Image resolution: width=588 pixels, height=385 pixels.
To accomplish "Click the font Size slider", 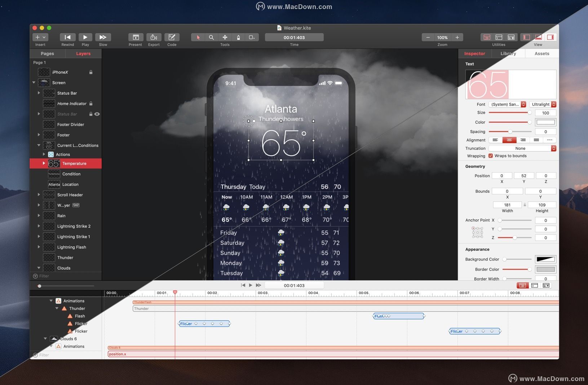I will click(x=510, y=113).
